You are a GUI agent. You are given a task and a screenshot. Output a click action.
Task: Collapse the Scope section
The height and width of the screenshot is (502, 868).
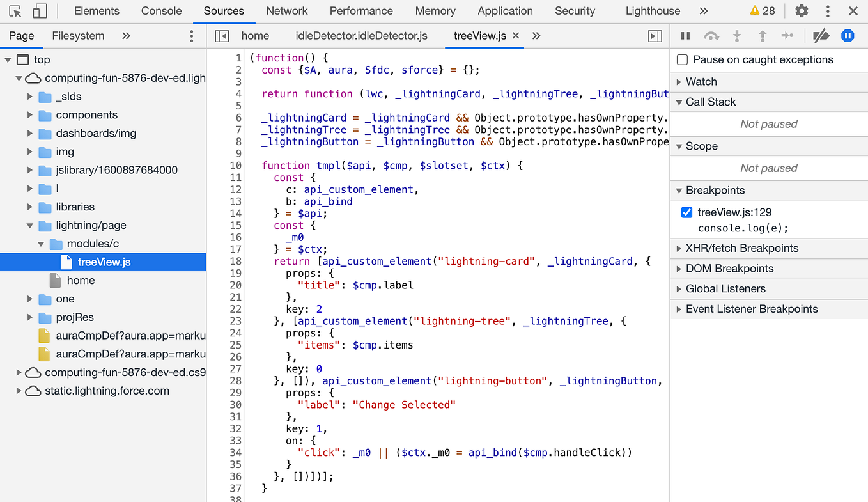[x=679, y=146]
